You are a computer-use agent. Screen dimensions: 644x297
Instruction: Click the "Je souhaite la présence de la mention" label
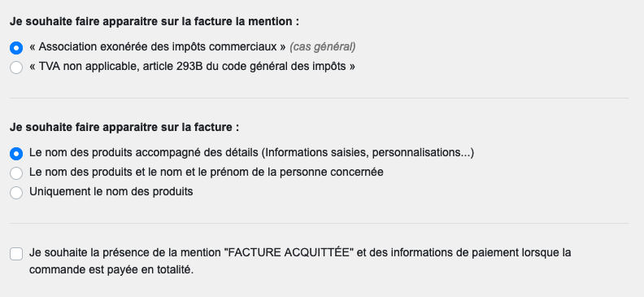126,252
